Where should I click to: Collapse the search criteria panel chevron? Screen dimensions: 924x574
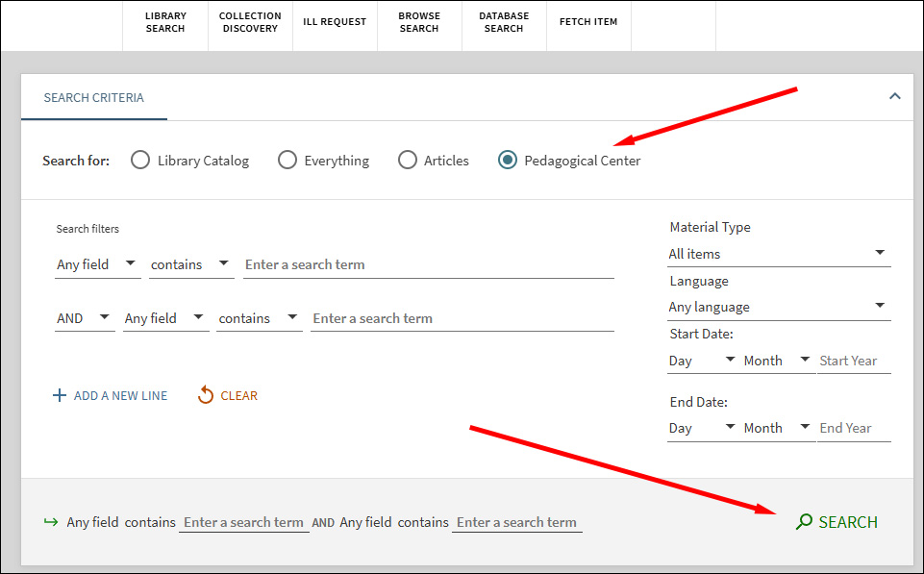894,96
